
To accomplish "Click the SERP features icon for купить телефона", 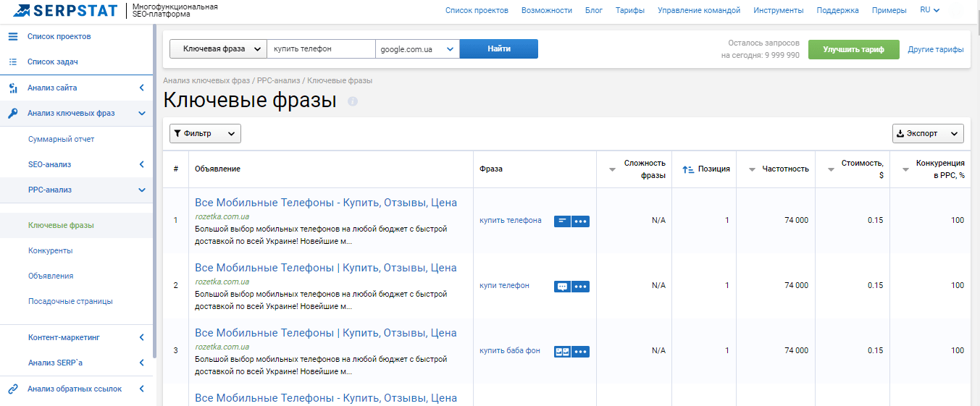I will [562, 221].
